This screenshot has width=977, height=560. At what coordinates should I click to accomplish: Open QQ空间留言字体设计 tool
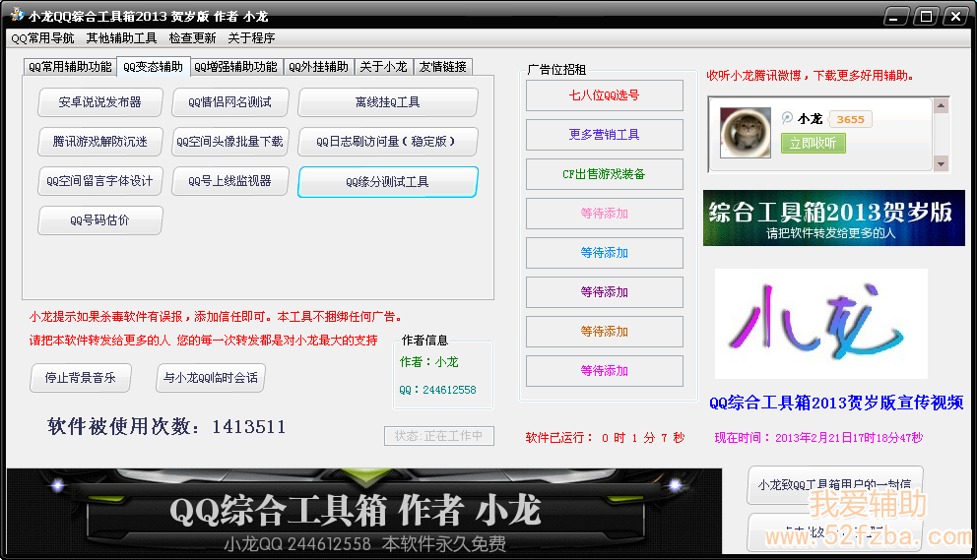point(100,181)
